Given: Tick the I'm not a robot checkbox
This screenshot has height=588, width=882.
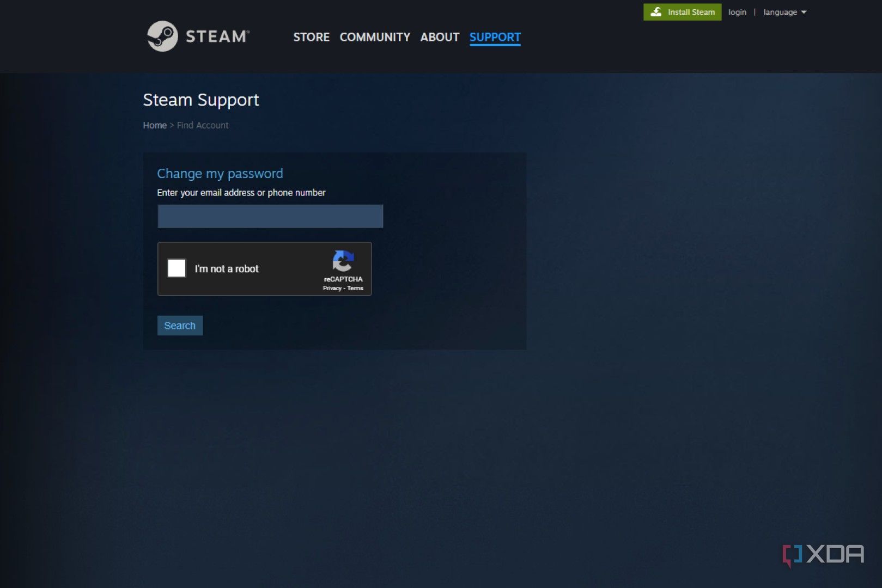Looking at the screenshot, I should pos(177,268).
